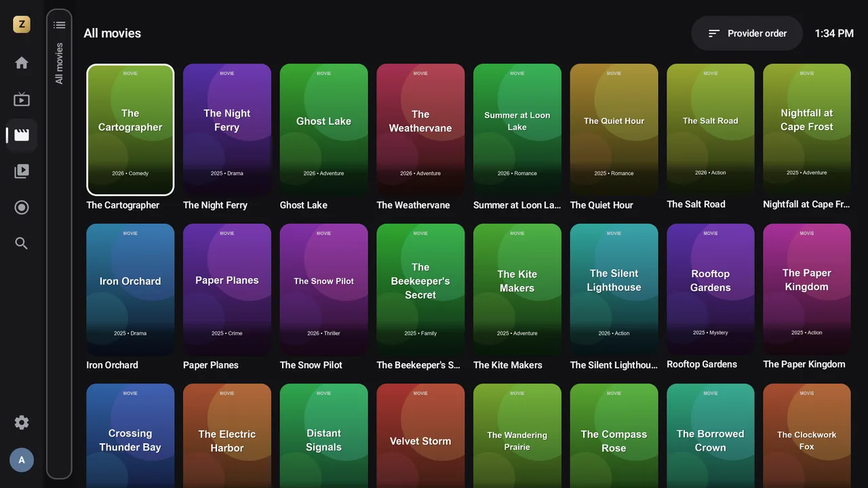Open Distant Signals movie card
The width and height of the screenshot is (868, 488).
[x=324, y=436]
